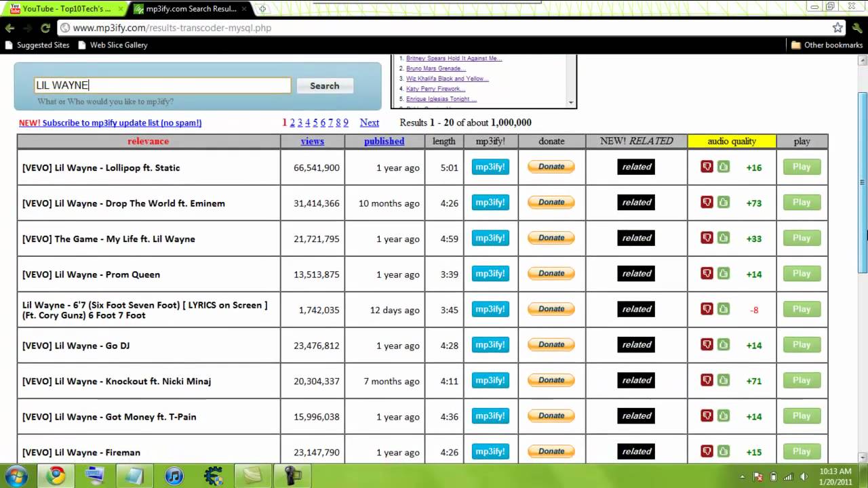Donate button in Drop The World row
868x488 pixels.
[x=551, y=202]
